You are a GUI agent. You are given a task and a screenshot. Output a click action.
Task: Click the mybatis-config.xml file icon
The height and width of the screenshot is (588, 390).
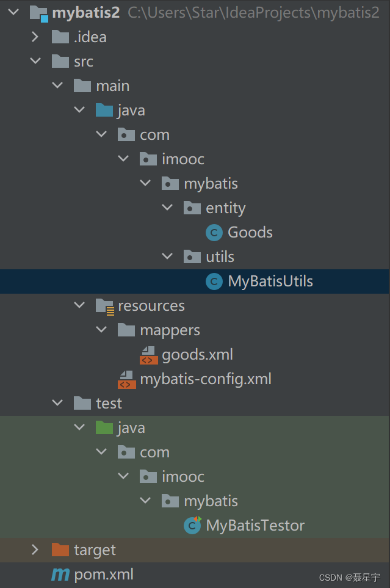click(126, 379)
